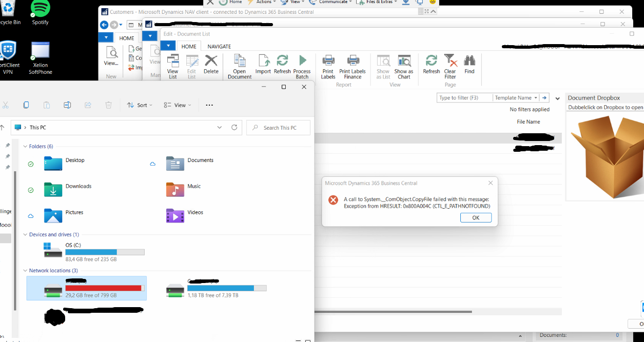Viewport: 644px width, 342px height.
Task: Run Process Batch from the ribbon
Action: [x=302, y=67]
